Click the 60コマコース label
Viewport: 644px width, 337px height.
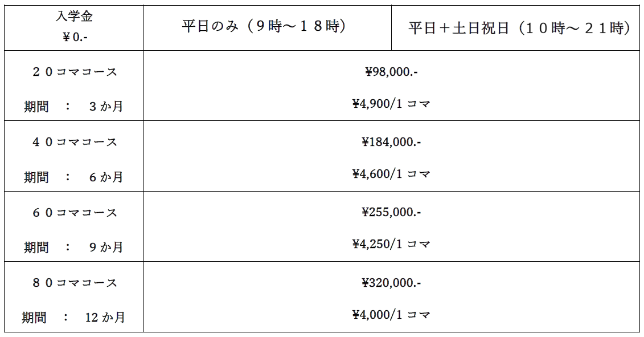coord(75,213)
